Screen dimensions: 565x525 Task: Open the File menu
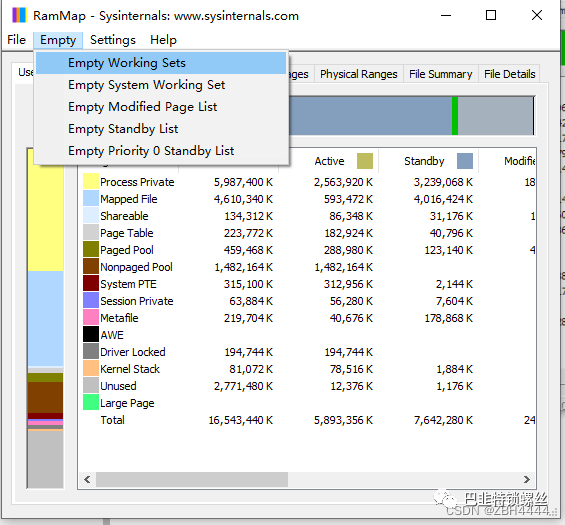[x=16, y=40]
